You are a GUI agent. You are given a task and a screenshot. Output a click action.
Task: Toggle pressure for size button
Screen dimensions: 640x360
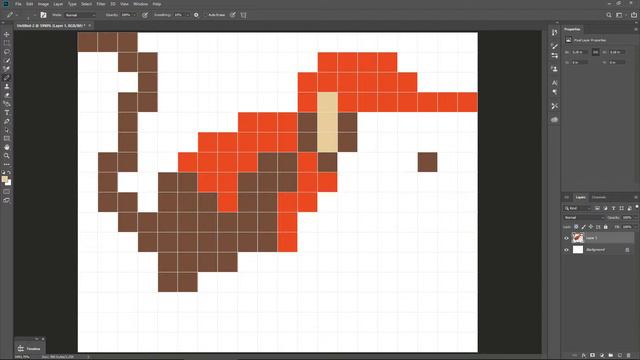coord(233,15)
